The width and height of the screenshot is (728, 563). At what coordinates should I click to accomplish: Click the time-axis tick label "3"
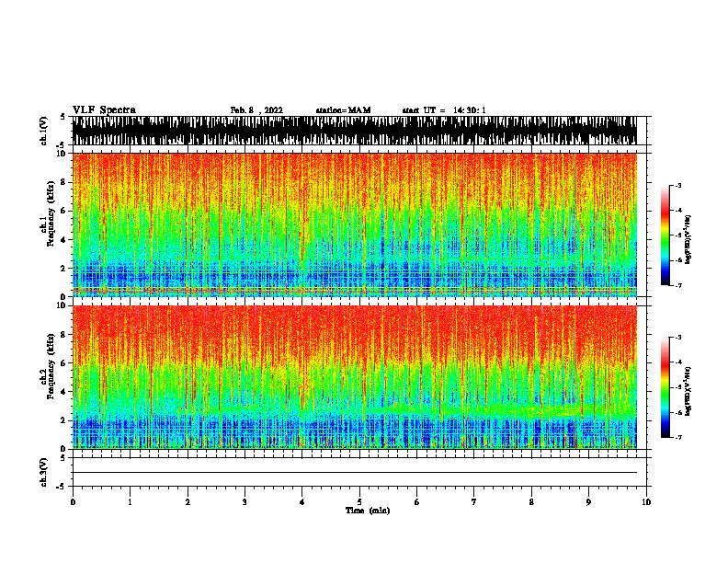(x=245, y=502)
